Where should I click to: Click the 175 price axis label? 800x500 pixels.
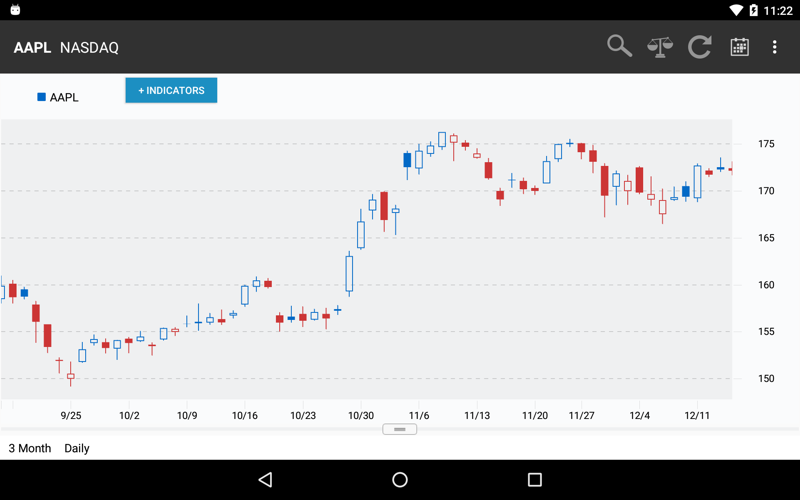[x=766, y=144]
